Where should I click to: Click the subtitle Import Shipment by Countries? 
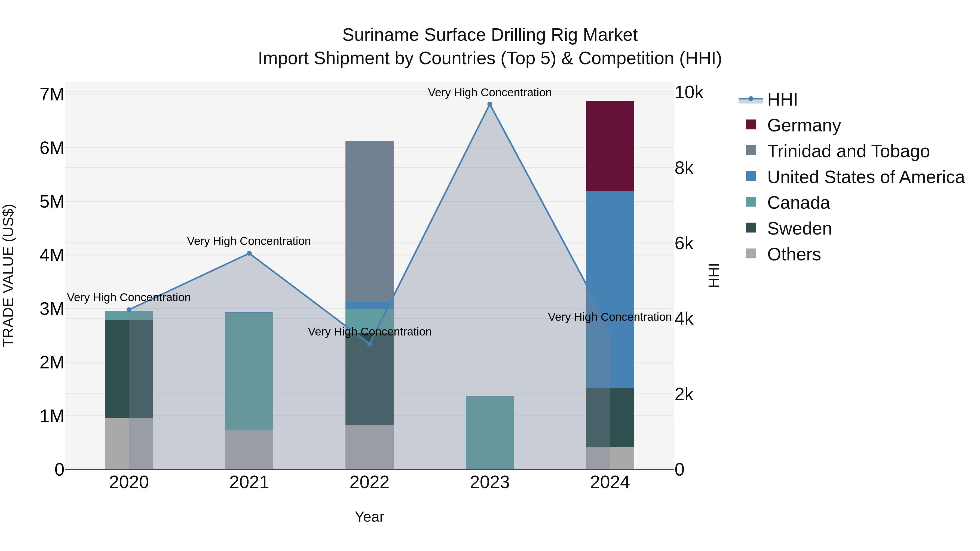point(490,59)
